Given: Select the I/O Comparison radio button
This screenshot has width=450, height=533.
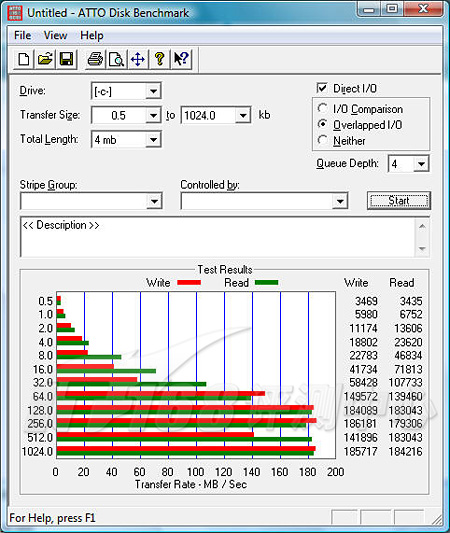Looking at the screenshot, I should 322,108.
